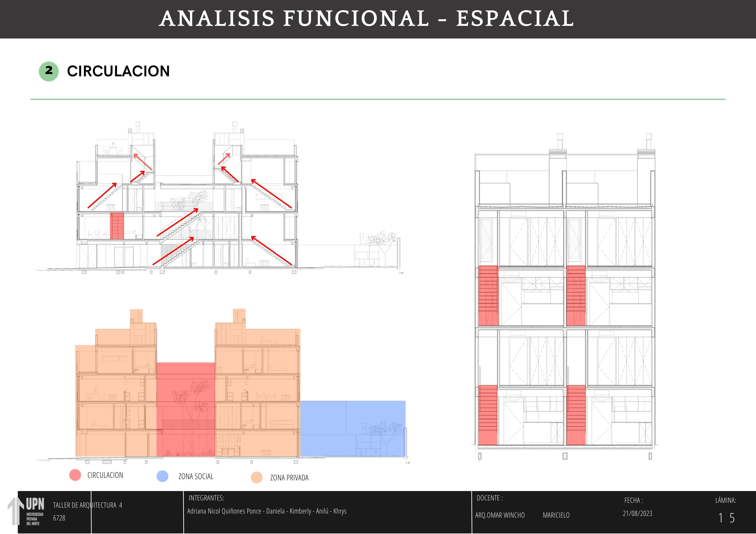Image resolution: width=756 pixels, height=534 pixels.
Task: Click the INTEGRANTES label
Action: [x=206, y=498]
